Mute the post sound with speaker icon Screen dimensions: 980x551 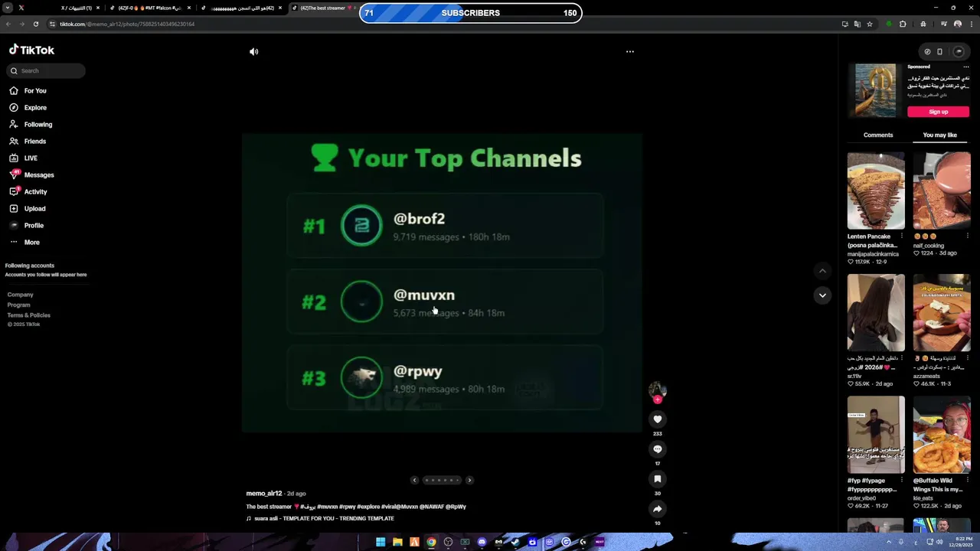point(253,52)
